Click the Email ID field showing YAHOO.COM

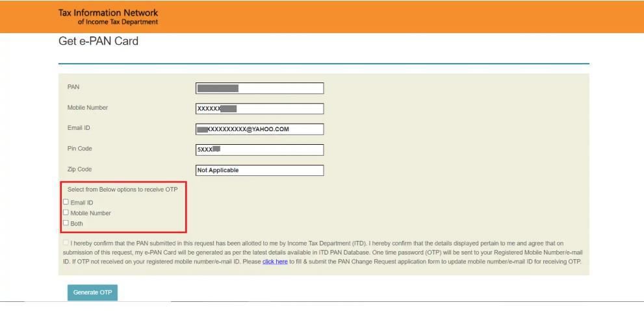pos(259,129)
